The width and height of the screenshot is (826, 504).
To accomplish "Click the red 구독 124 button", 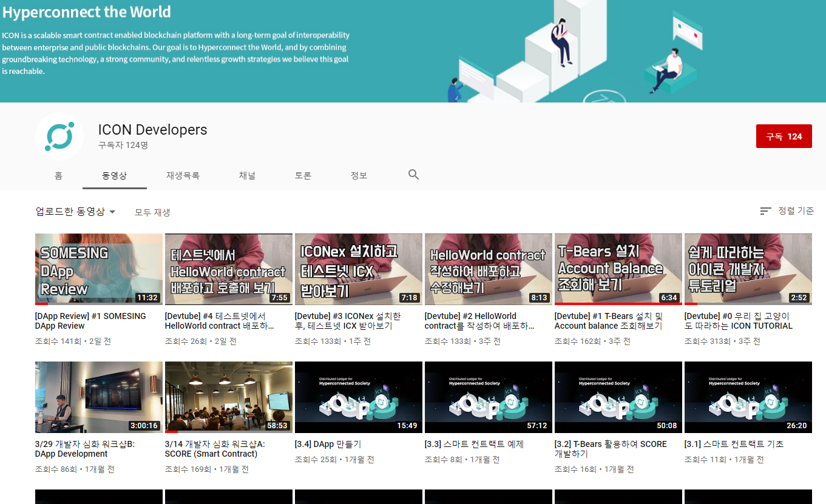I will click(x=784, y=136).
